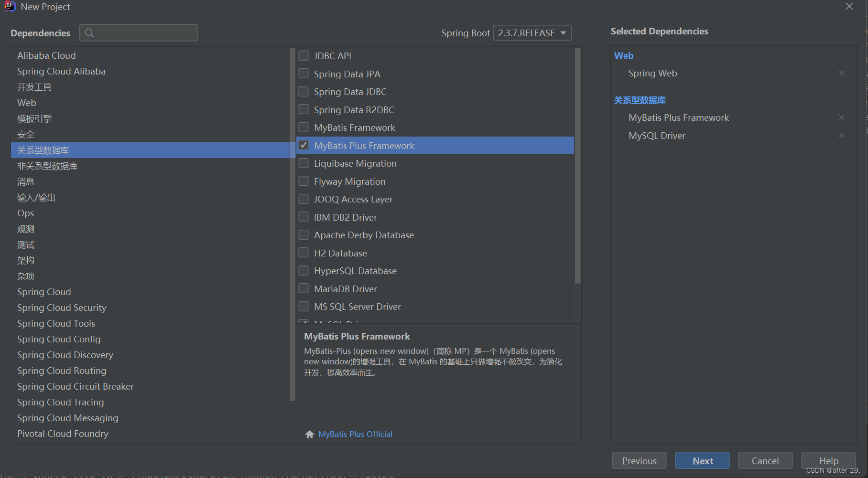Image resolution: width=868 pixels, height=478 pixels.
Task: Select the 消息 category
Action: tap(150, 181)
